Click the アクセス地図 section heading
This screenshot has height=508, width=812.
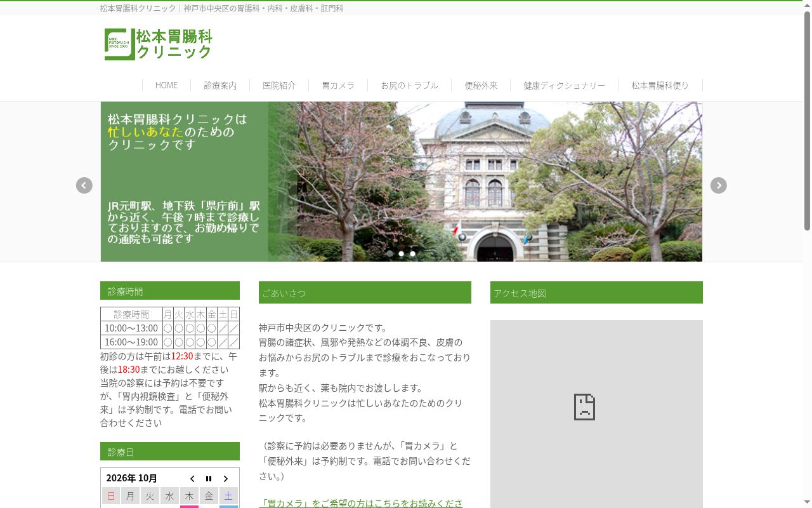[596, 293]
